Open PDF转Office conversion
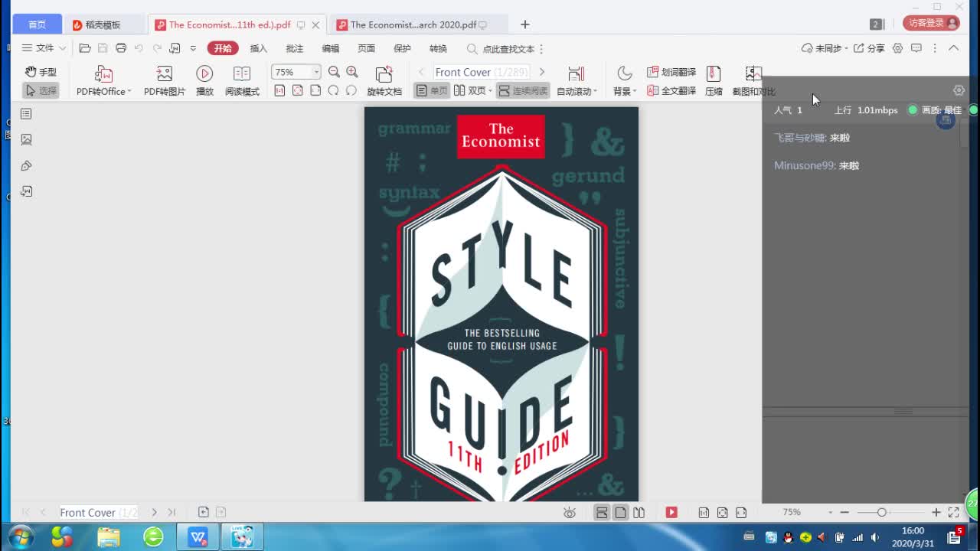The height and width of the screenshot is (551, 980). tap(103, 81)
